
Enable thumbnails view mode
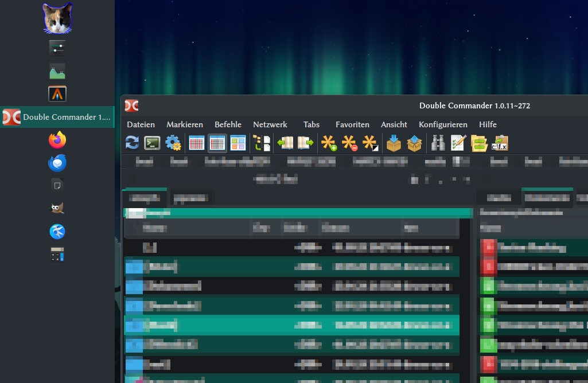point(237,143)
